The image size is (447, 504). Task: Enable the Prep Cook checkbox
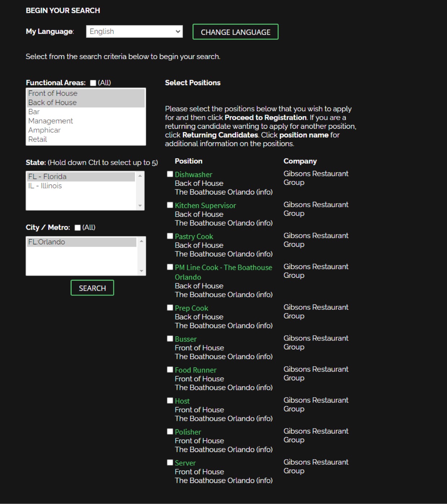170,308
